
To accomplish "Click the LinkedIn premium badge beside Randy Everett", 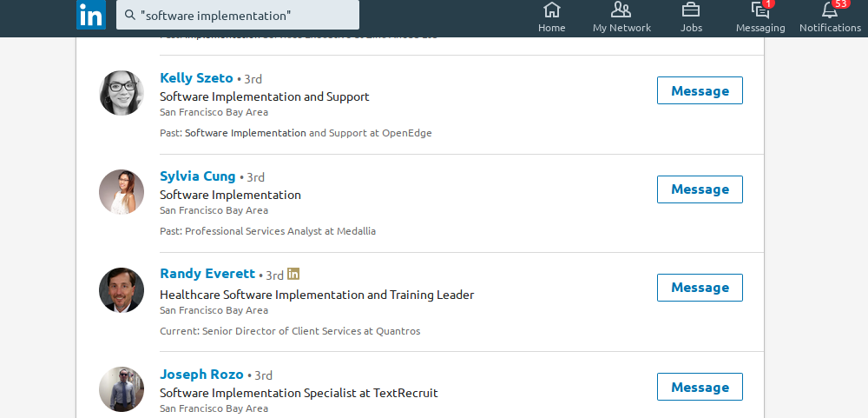I will tap(293, 274).
